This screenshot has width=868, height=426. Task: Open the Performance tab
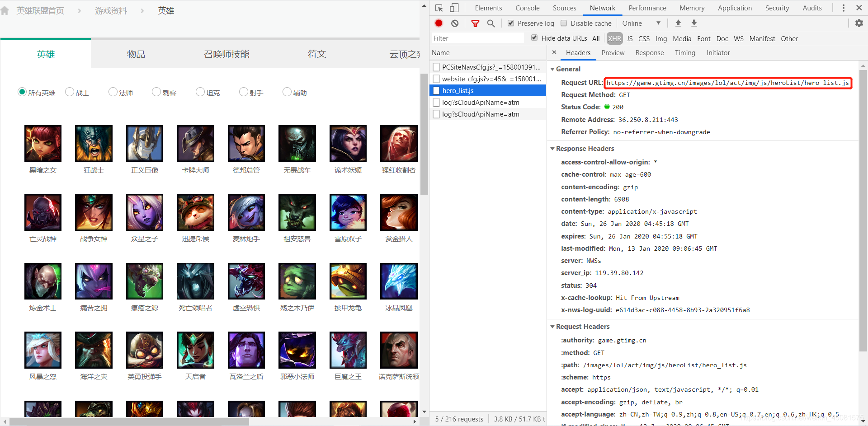click(x=647, y=8)
